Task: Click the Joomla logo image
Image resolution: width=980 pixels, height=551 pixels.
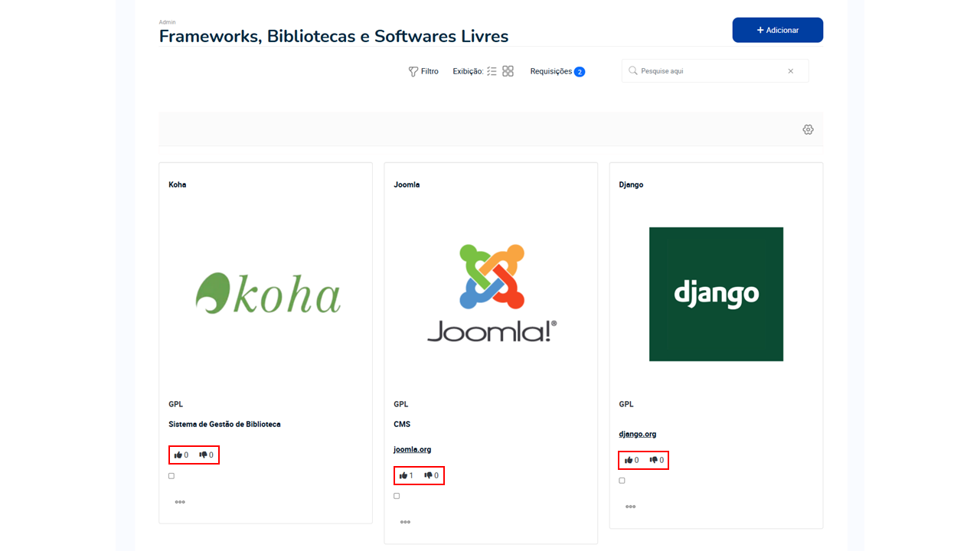Action: [x=492, y=293]
